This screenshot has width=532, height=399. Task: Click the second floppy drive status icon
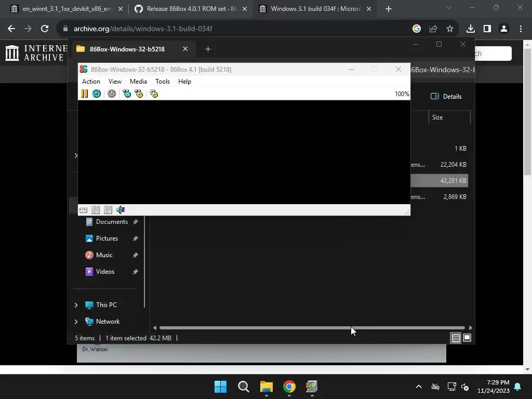point(108,210)
